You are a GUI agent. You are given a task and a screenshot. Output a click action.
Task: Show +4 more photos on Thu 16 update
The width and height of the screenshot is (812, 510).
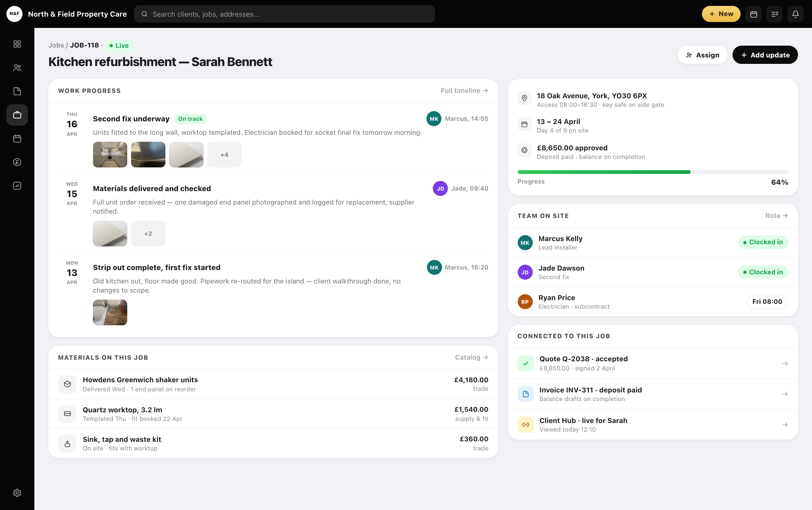pos(224,155)
